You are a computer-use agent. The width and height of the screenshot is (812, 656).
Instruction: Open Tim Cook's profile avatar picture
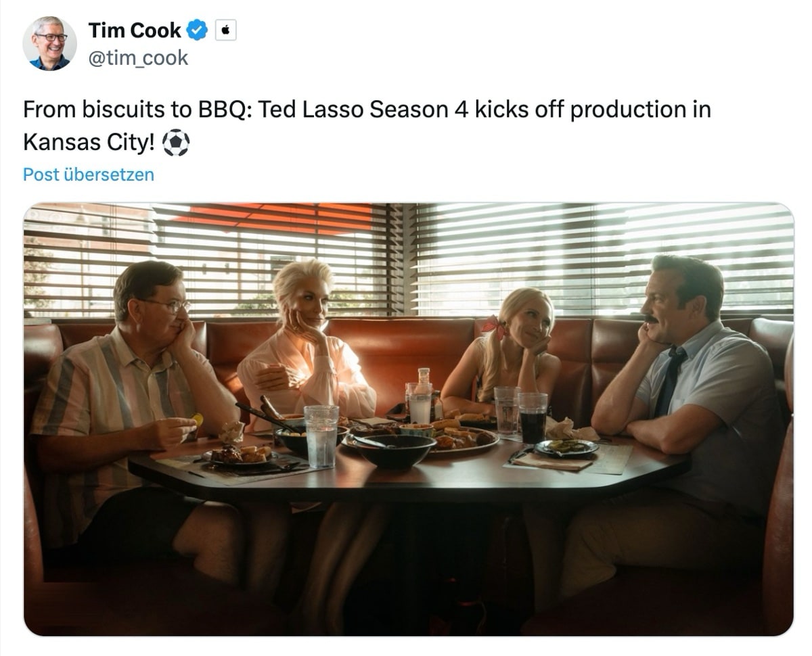[x=49, y=43]
